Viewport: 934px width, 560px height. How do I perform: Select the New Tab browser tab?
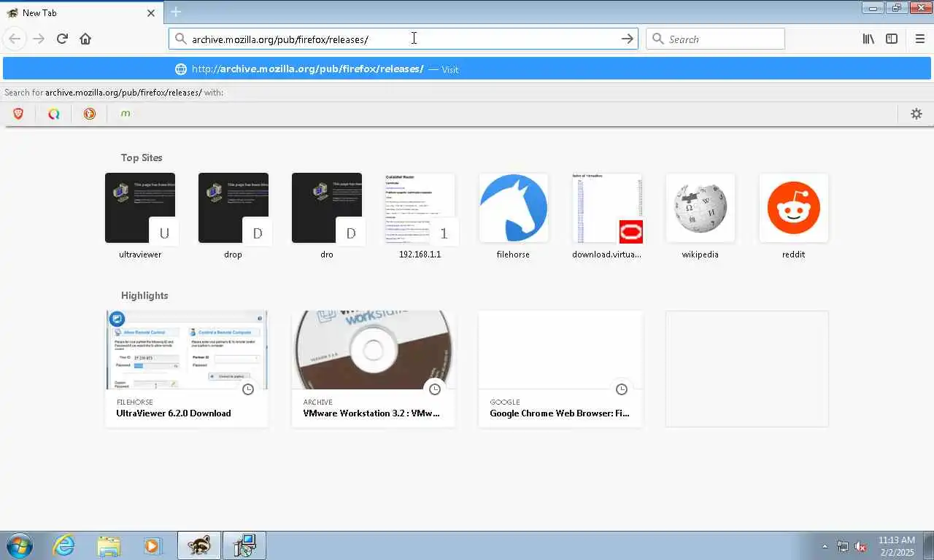[x=81, y=13]
